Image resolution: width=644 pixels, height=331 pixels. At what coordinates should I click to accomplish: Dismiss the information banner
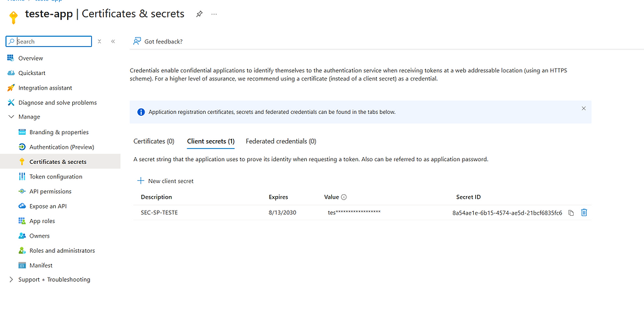[584, 109]
